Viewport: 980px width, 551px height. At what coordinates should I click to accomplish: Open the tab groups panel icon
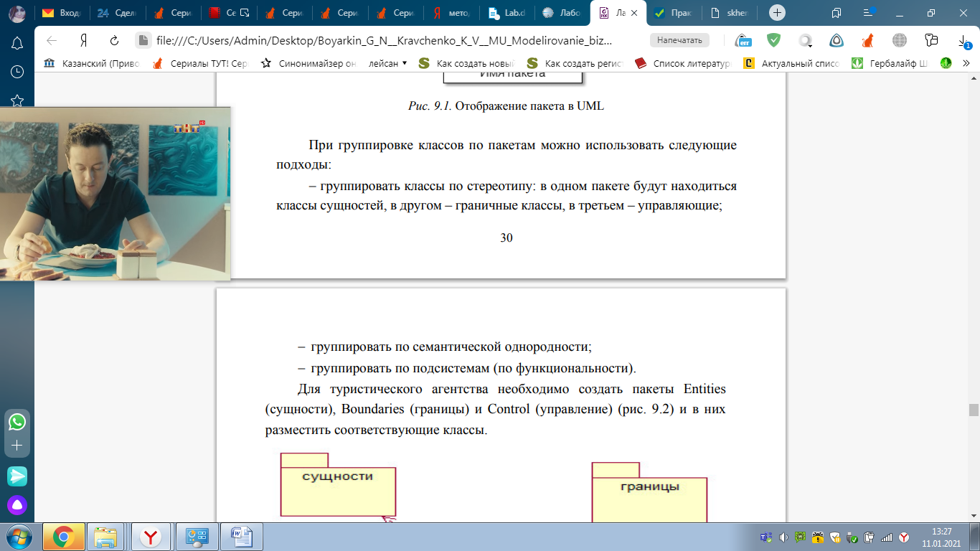[x=837, y=13]
